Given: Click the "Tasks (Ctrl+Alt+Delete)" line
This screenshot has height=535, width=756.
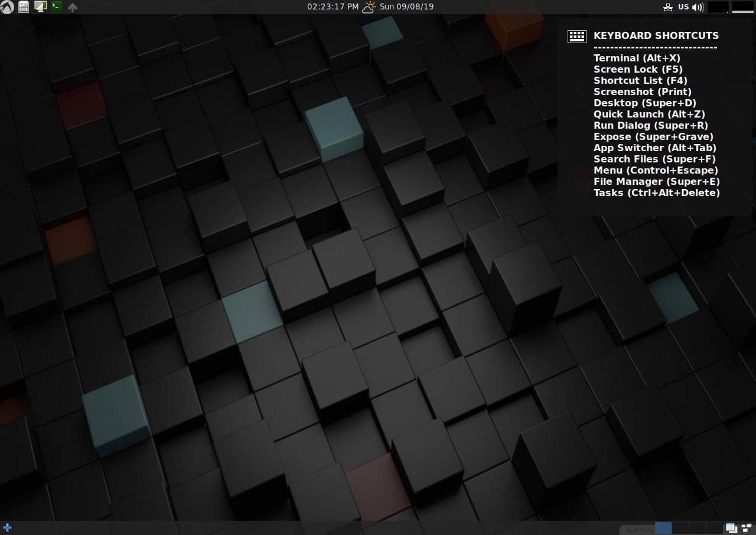Looking at the screenshot, I should coord(657,193).
